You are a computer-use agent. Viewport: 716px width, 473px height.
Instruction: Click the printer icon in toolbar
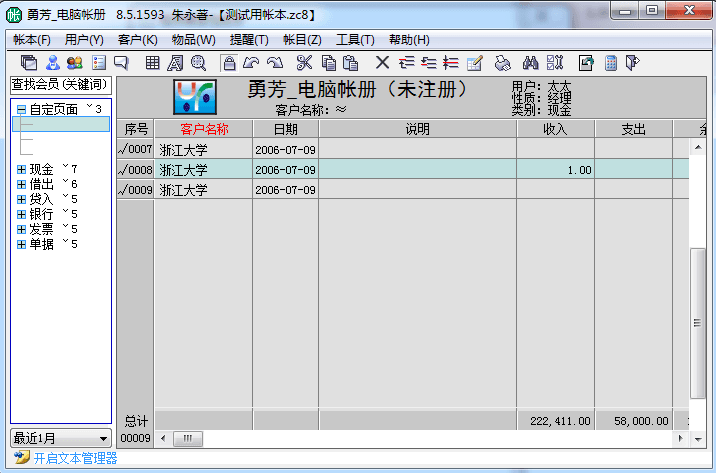click(x=502, y=63)
